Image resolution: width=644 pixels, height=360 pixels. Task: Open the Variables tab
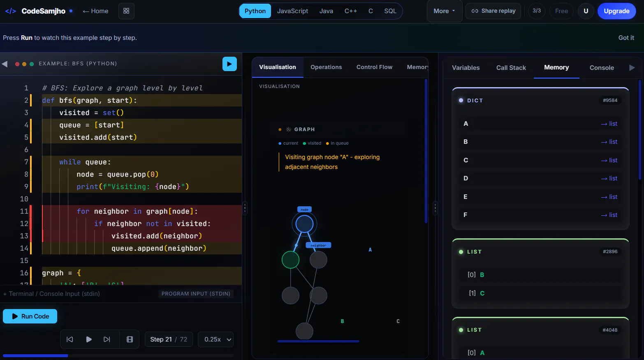tap(466, 68)
